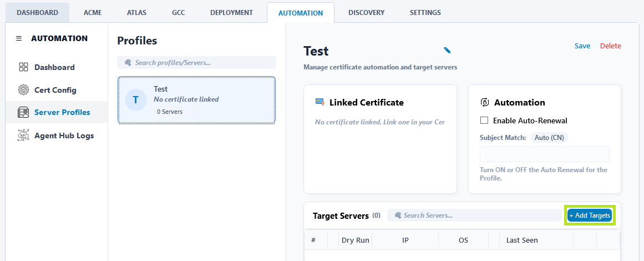Screen dimensions: 644x261
Task: Open Cert Config in the sidebar
Action: click(57, 89)
